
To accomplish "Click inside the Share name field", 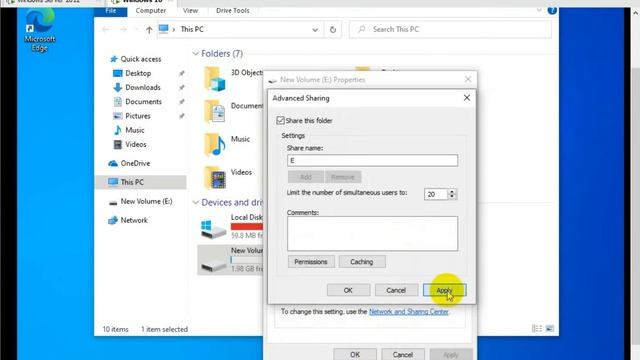I will [x=372, y=160].
